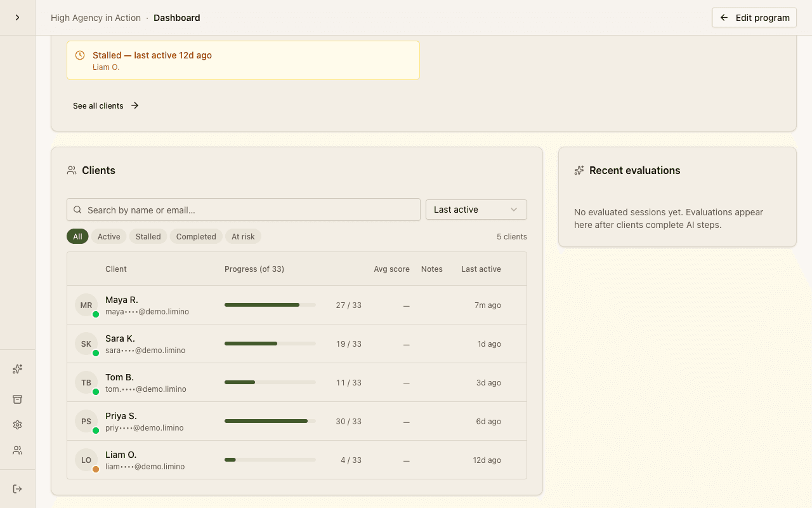Click the 27 / 33 progress value
Viewport: 812px width, 508px height.
(348, 305)
